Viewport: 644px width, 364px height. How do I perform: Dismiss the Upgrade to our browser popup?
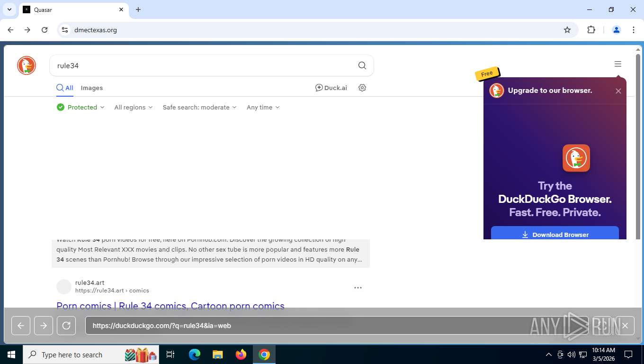click(618, 91)
